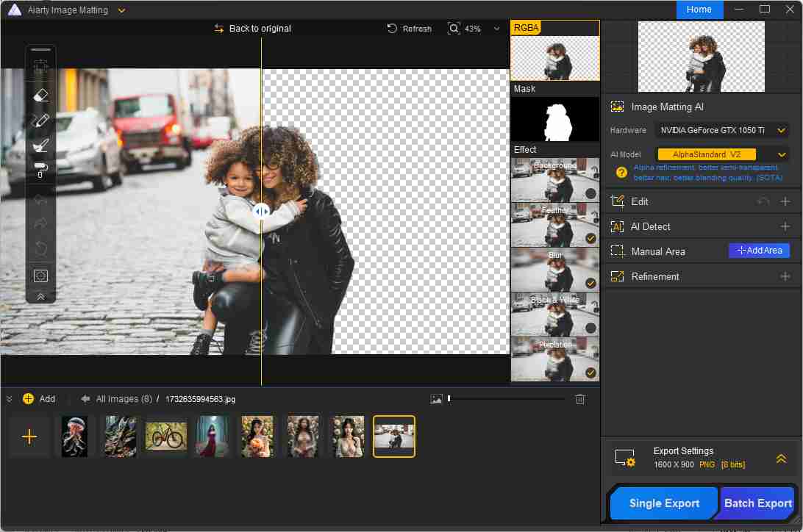Select the Eraser tool in floating toolbar
Screen dimensions: 803x532
click(41, 94)
